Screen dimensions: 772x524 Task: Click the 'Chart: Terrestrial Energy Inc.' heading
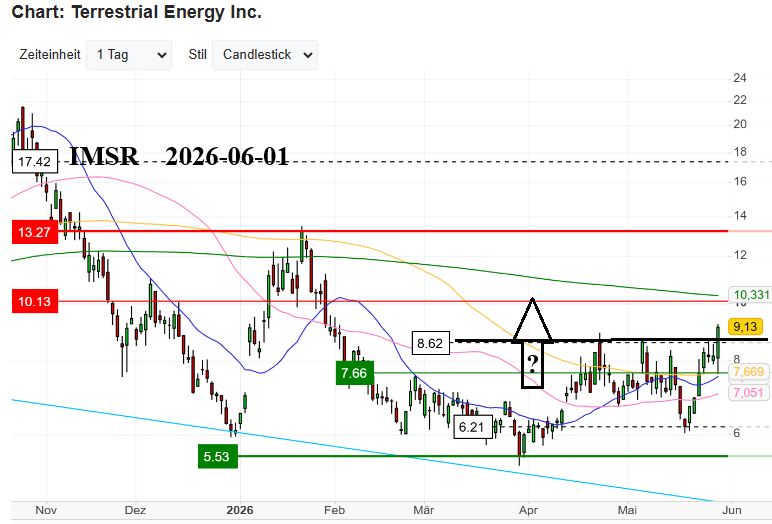pos(136,12)
